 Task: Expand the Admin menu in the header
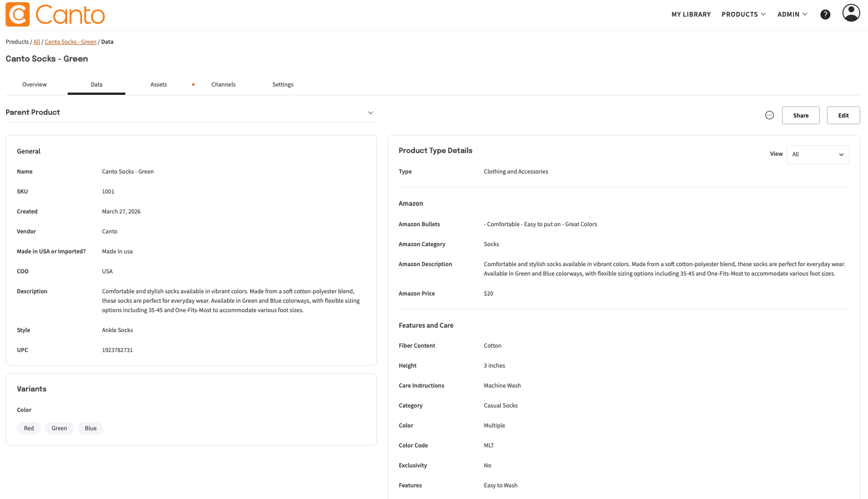[792, 14]
